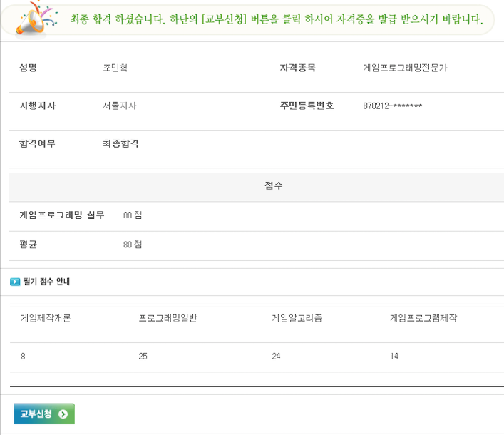Click the 주민등록번호 label
The image size is (504, 435).
point(307,106)
